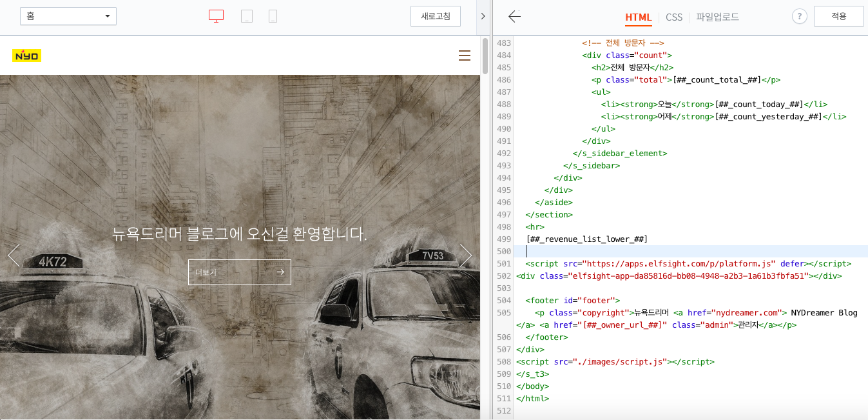Click the hr tag on line 498

535,227
